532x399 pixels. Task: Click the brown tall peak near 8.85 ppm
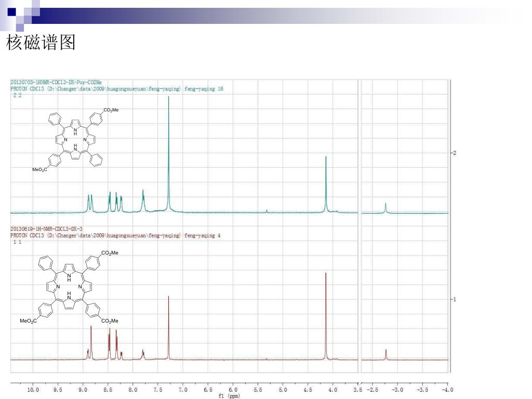[91, 343]
